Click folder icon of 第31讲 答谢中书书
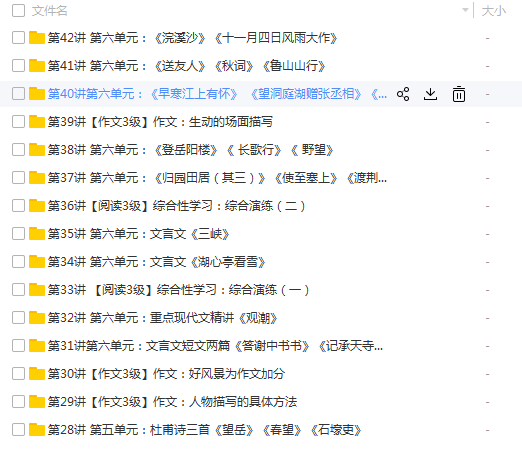 [37, 346]
